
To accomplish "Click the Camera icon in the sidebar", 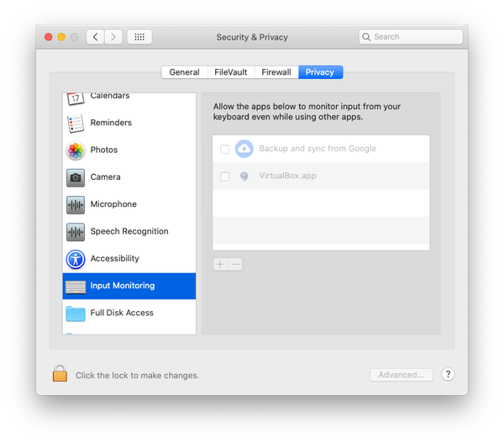I will point(76,177).
